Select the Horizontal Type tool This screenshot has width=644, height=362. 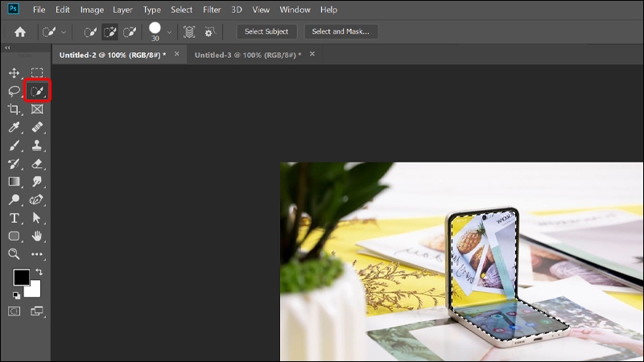pyautogui.click(x=14, y=218)
